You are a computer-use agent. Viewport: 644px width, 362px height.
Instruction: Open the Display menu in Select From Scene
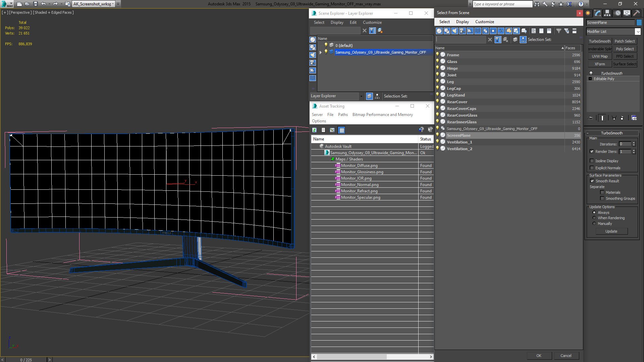coord(462,22)
